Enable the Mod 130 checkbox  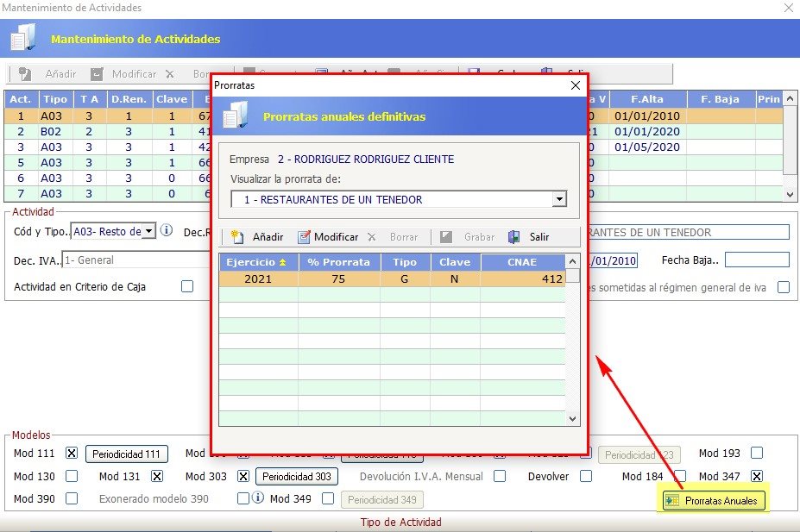(x=72, y=476)
